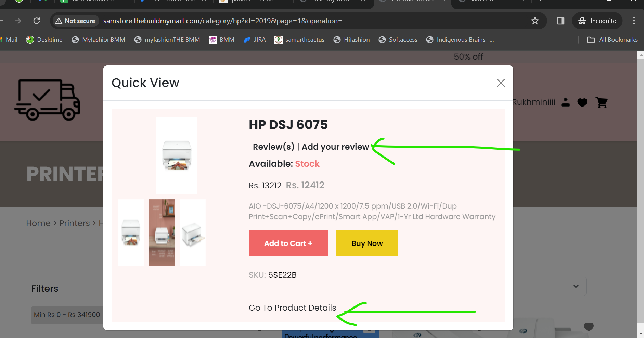Open the samarthcactus bookmark
This screenshot has height=338, width=644.
click(x=300, y=40)
